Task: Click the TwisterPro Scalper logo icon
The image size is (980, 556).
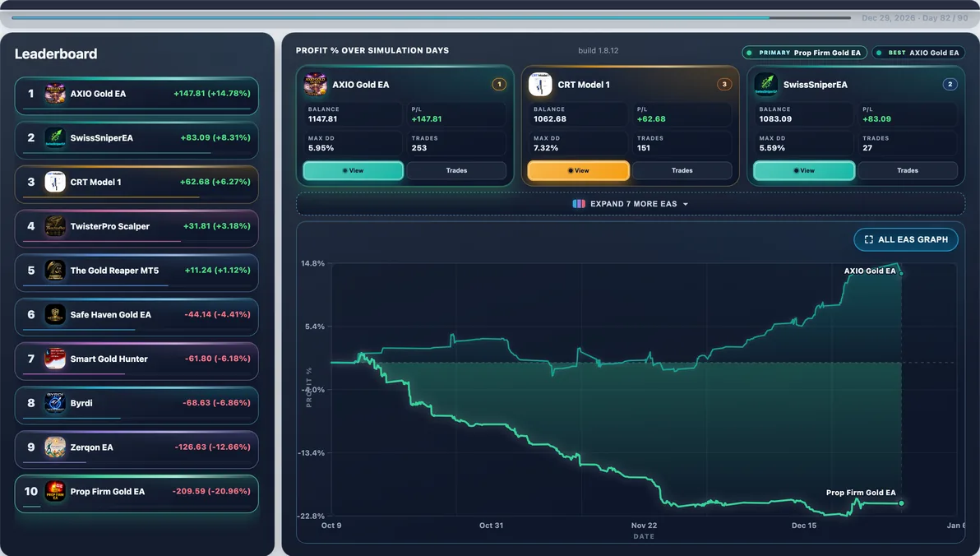Action: point(55,226)
